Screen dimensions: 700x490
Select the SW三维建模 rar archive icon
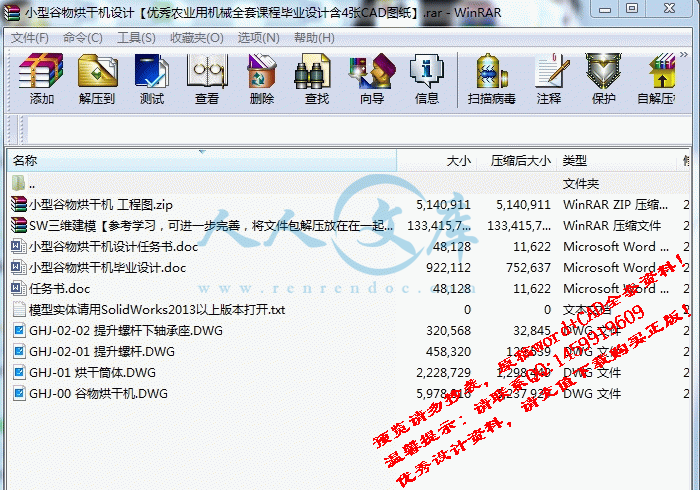19,225
